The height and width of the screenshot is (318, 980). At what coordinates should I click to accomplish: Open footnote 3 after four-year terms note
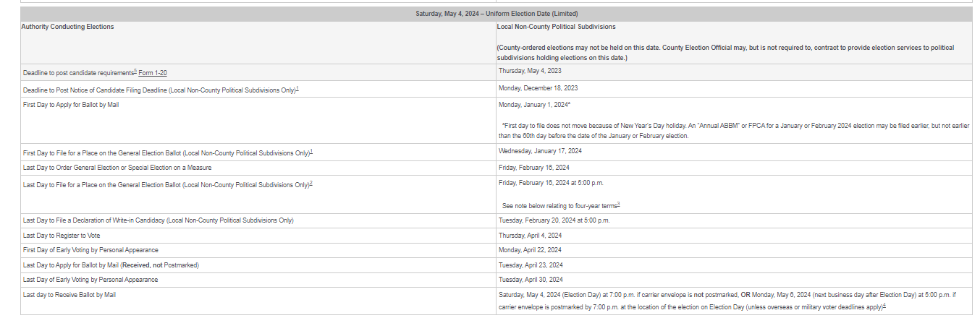click(619, 204)
